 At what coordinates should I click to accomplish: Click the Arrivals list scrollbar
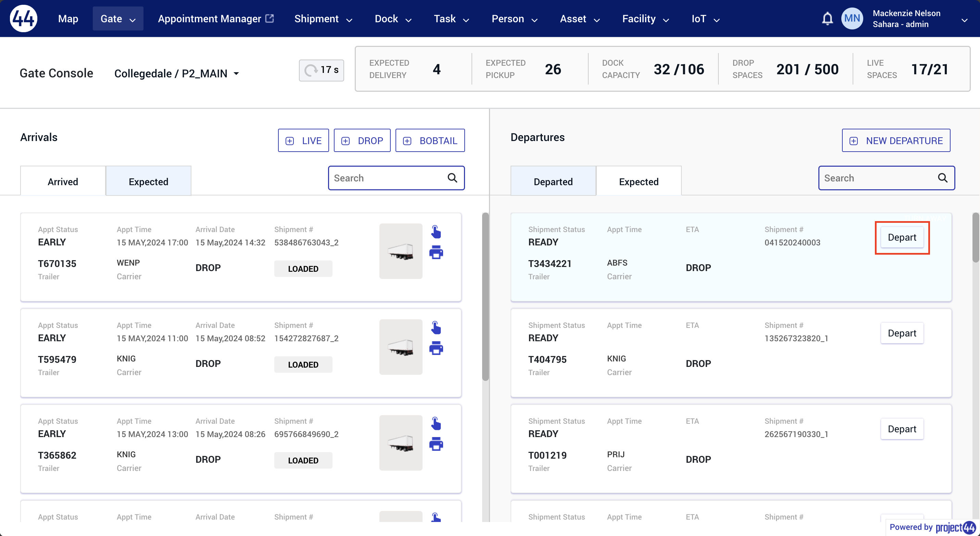485,296
